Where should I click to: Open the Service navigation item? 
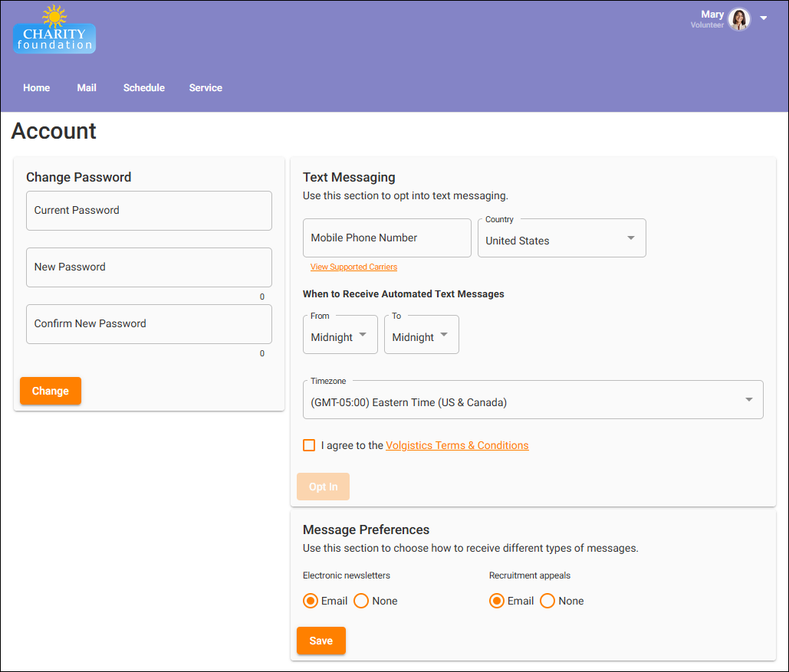click(x=205, y=87)
